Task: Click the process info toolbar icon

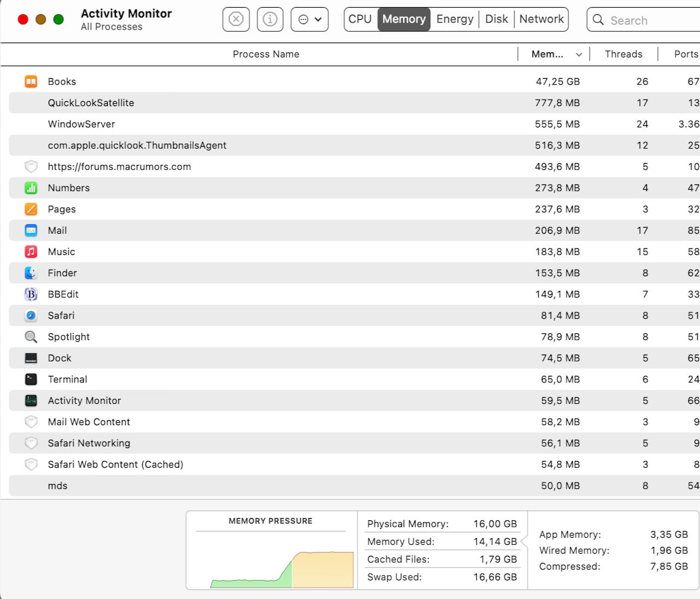Action: click(x=270, y=20)
